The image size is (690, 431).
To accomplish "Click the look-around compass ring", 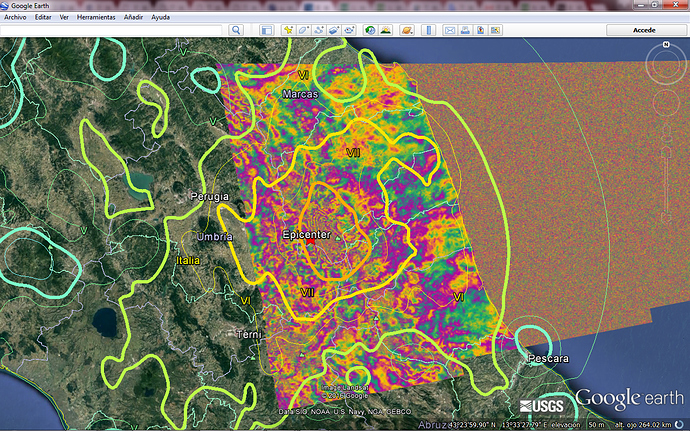I will click(x=666, y=65).
